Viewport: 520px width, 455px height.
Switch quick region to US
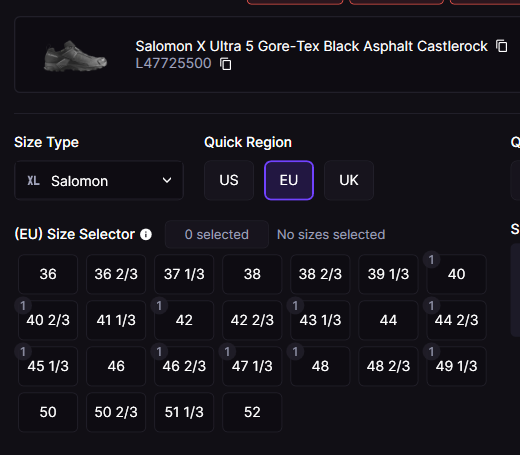229,180
